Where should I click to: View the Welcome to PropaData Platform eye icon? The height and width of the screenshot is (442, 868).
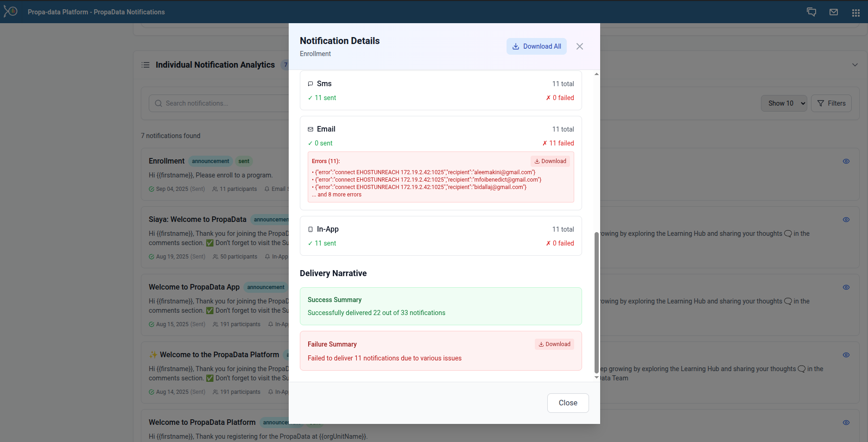pyautogui.click(x=846, y=423)
